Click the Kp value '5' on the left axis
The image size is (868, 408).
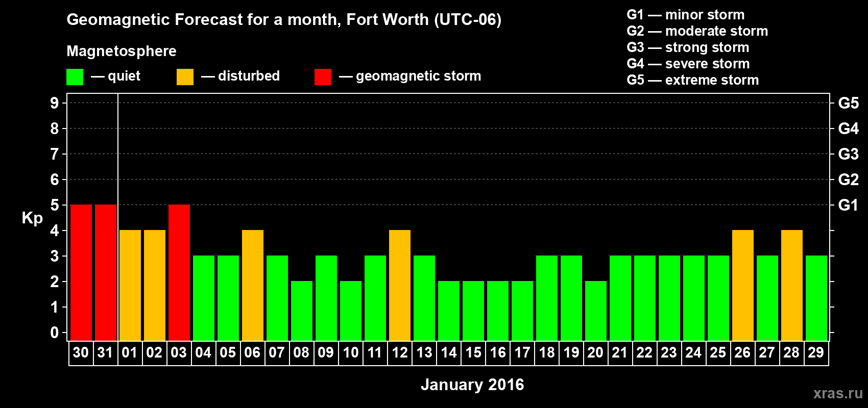tap(55, 205)
